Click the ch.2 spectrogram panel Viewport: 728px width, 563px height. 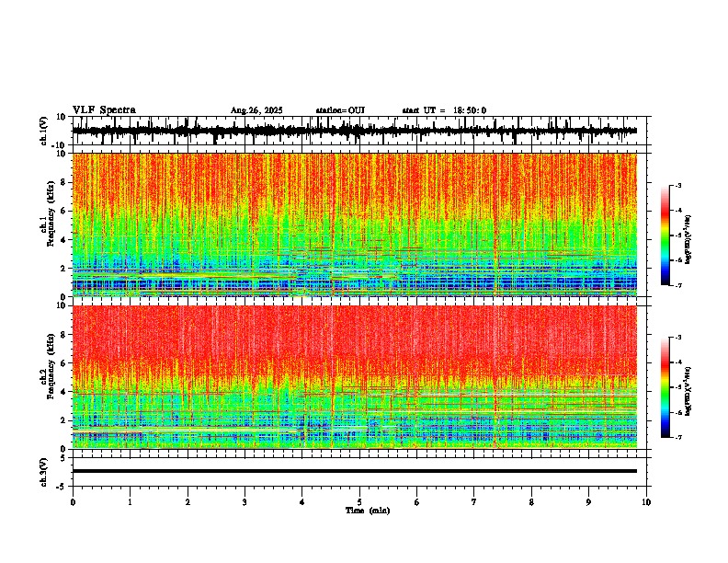click(354, 377)
